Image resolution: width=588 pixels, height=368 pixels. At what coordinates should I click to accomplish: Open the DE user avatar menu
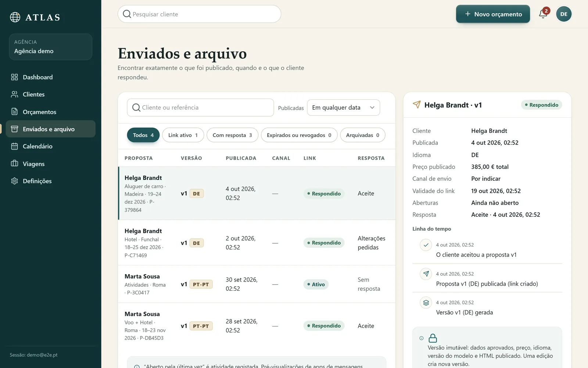pos(564,14)
